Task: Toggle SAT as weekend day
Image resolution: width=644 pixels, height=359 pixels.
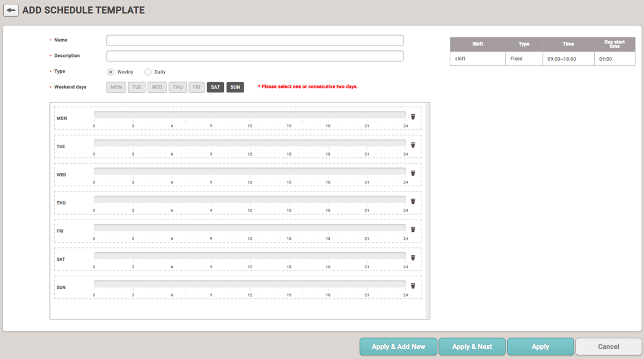Action: (215, 87)
